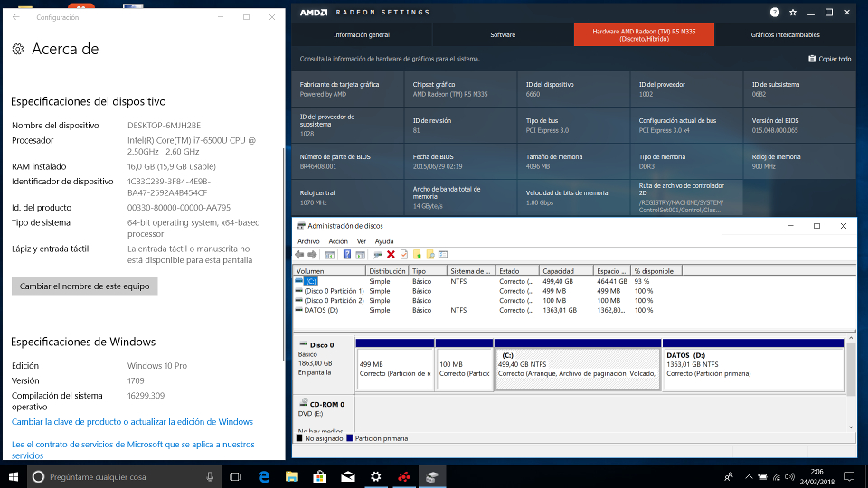Click the connect drive icon left of red X
This screenshot has width=868, height=488.
coord(378,255)
